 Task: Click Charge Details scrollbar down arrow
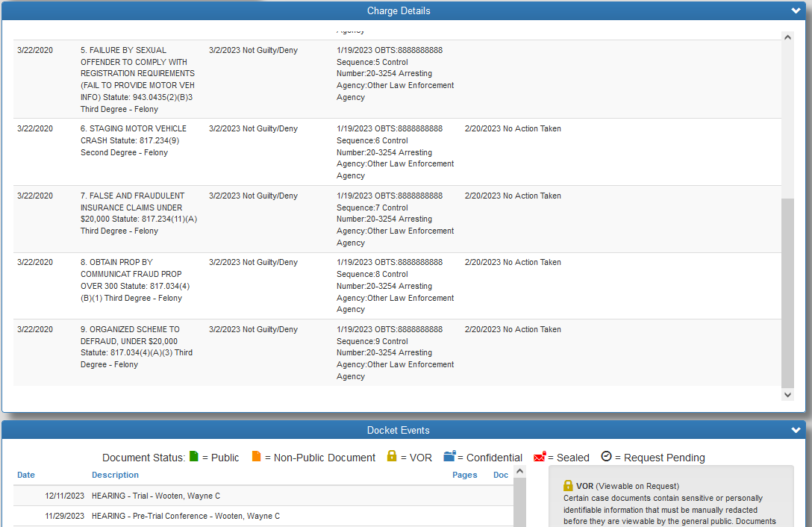pyautogui.click(x=787, y=395)
